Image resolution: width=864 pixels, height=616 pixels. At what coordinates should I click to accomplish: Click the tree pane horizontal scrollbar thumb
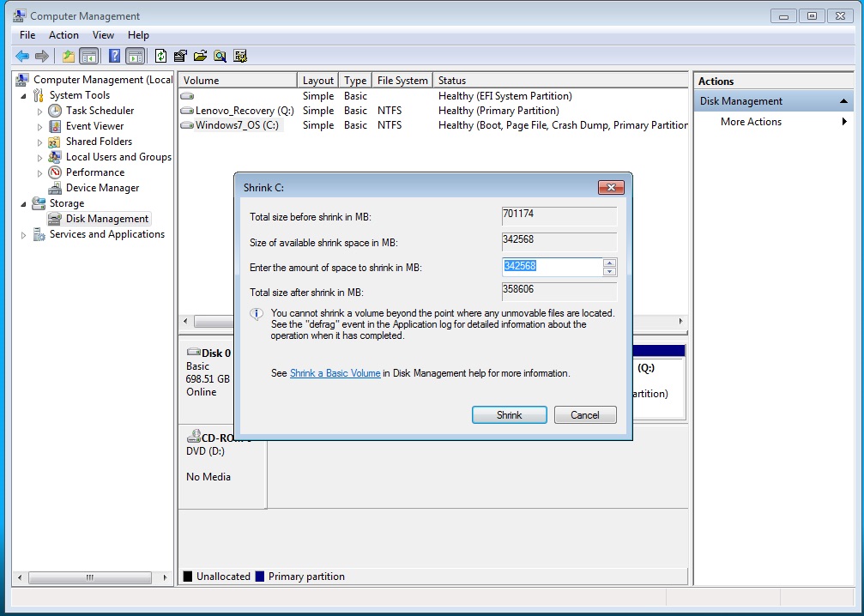(90, 577)
